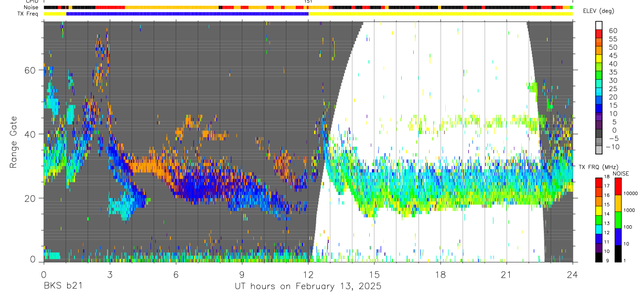This screenshot has width=644, height=297.
Task: Click the '35' label on the ELEV colorbar
Action: (613, 72)
